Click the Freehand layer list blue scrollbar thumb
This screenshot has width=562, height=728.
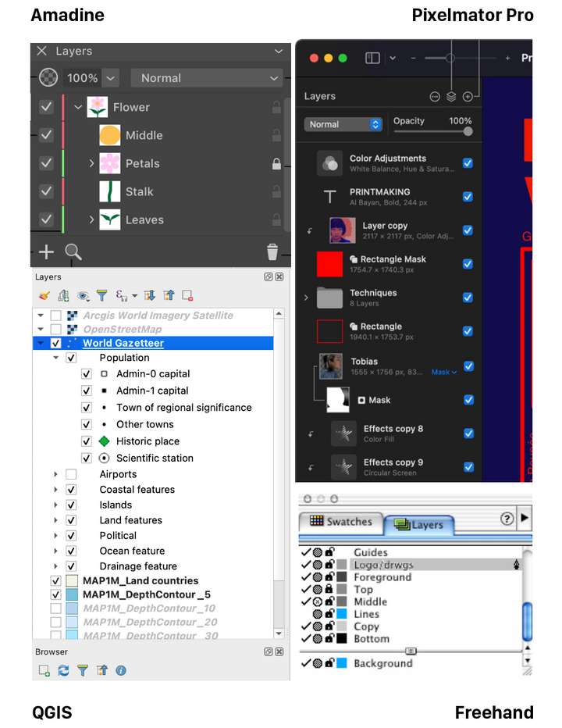coord(527,621)
